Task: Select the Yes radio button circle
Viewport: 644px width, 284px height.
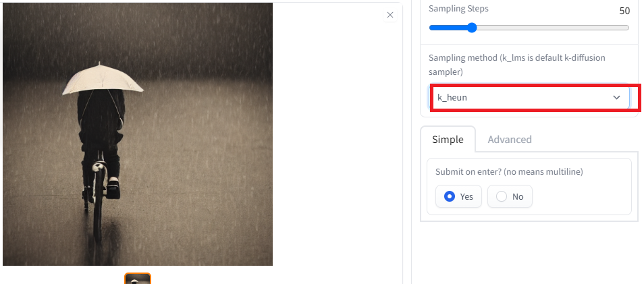Action: (450, 196)
